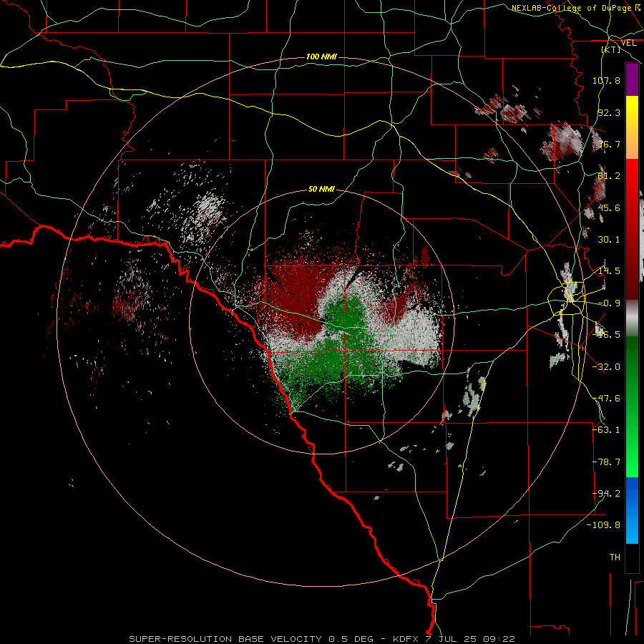Screen dimensions: 644x644
Task: Click the -16.5 legend value
Action: coord(606,335)
